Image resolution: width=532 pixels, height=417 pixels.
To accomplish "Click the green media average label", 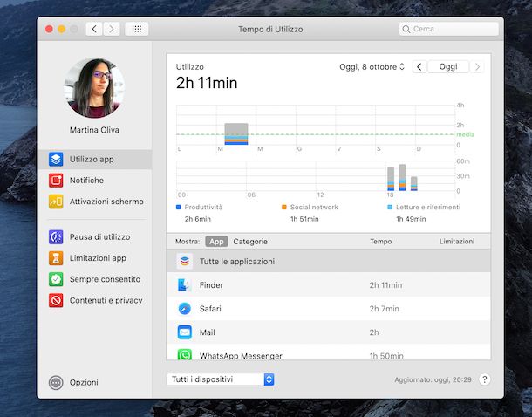I will pyautogui.click(x=465, y=134).
